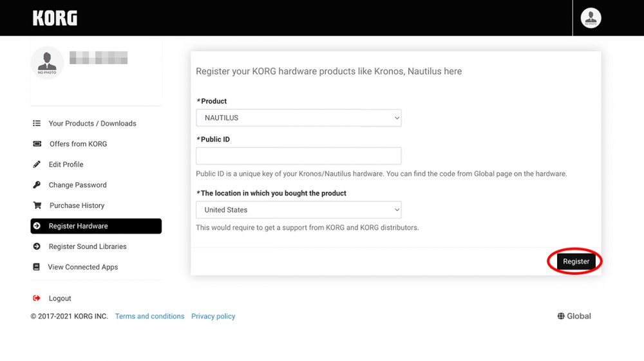
Task: Select Register Hardware menu item
Action: tap(96, 226)
